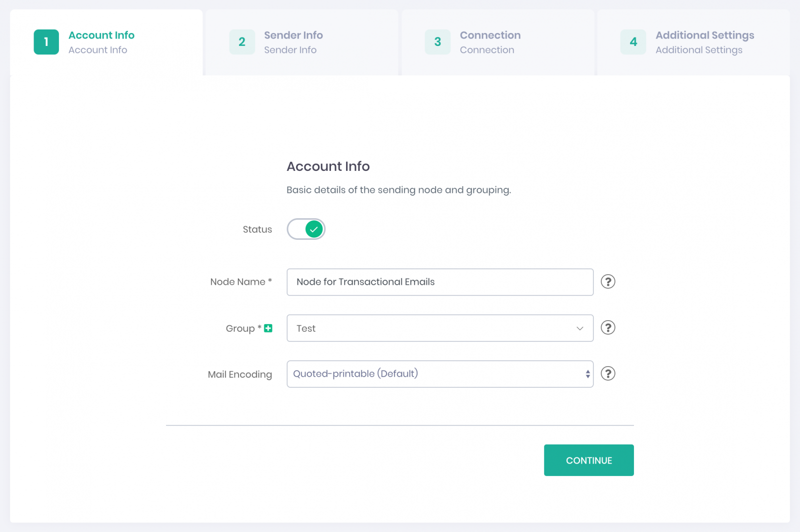Click the step 2 number badge
800x532 pixels.
[242, 42]
